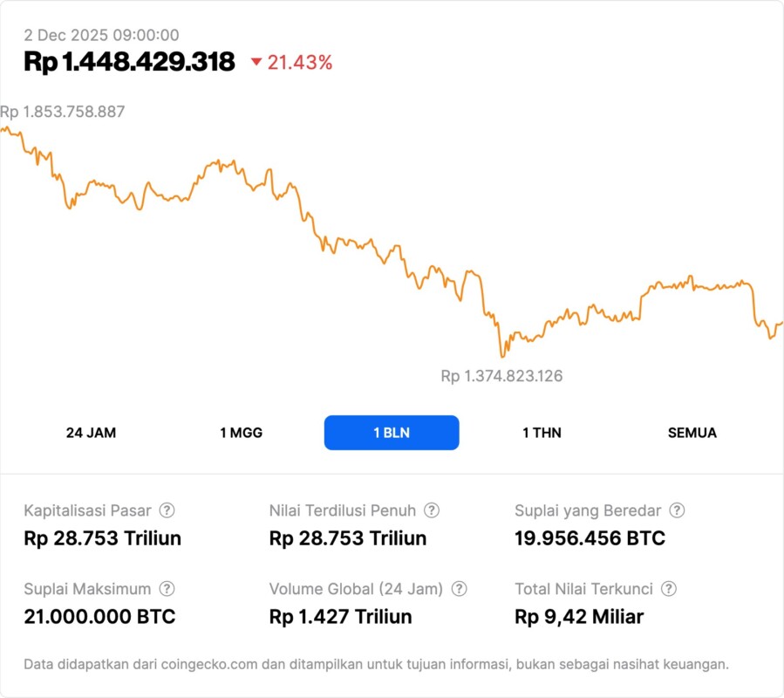Image resolution: width=784 pixels, height=698 pixels.
Task: Click the Rp 28.753 Triliun market cap value
Action: point(102,538)
